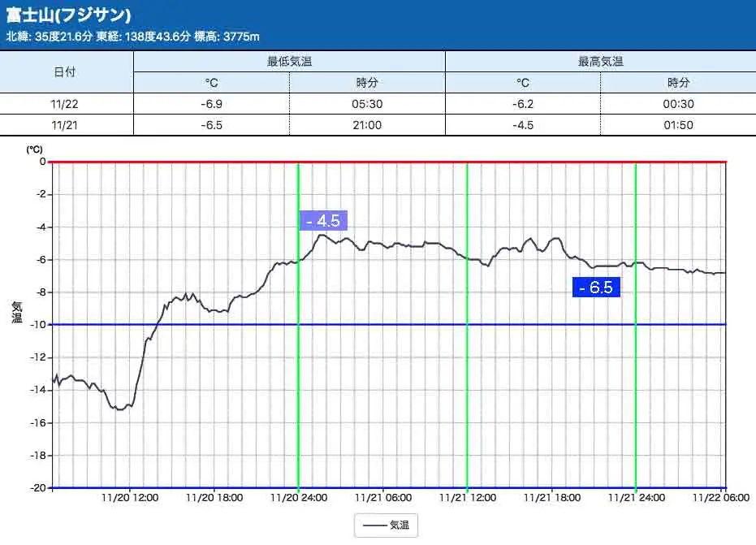
Task: Click the -6.5 value in the 11/21 row
Action: point(211,125)
